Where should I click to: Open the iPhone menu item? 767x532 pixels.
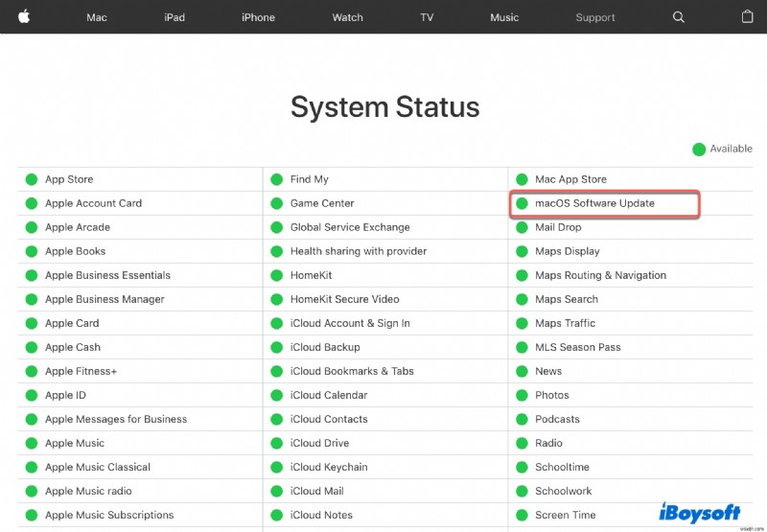pos(258,17)
